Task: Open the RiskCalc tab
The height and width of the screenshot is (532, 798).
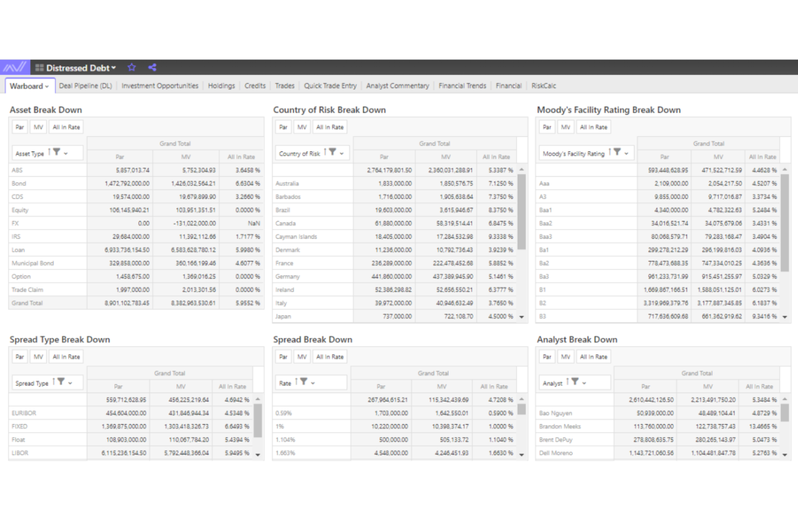Action: 544,86
